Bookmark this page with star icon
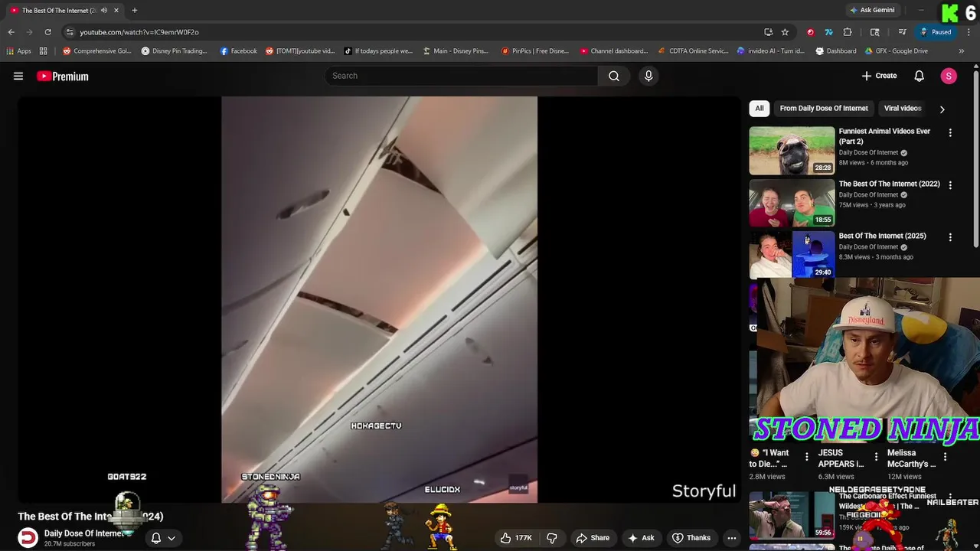980x551 pixels. 785,32
